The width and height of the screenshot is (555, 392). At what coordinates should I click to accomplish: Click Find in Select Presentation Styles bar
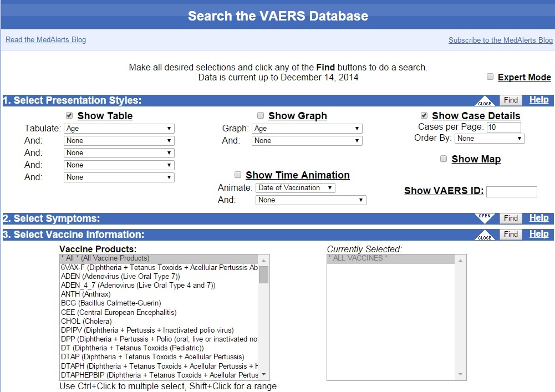coord(511,100)
